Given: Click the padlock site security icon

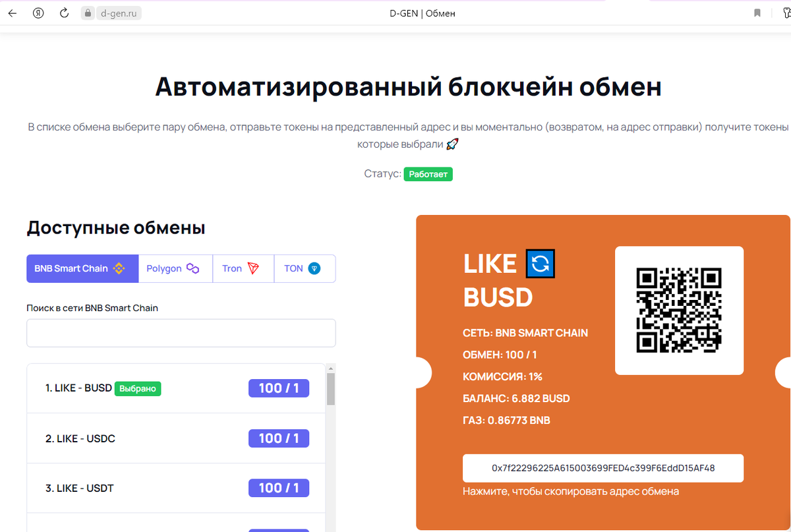Looking at the screenshot, I should click(x=88, y=13).
